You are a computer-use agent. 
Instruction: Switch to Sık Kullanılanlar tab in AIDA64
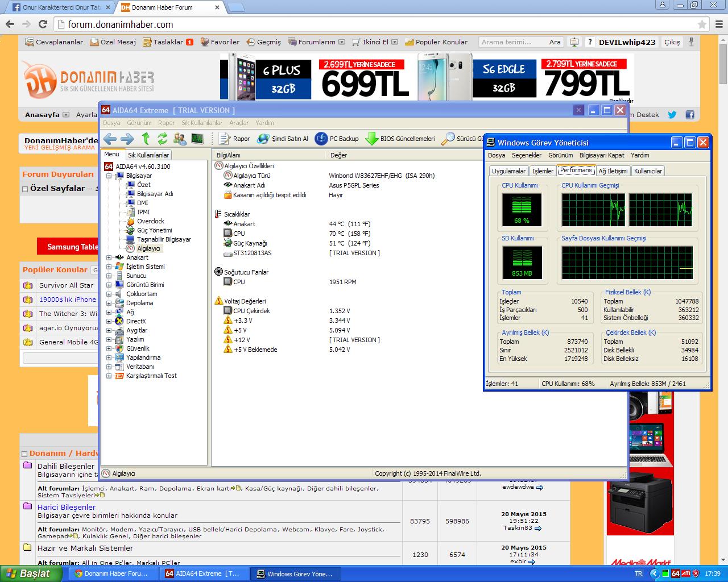(148, 155)
